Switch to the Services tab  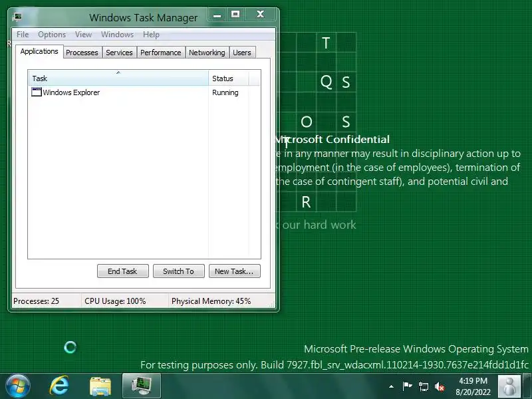coord(119,53)
